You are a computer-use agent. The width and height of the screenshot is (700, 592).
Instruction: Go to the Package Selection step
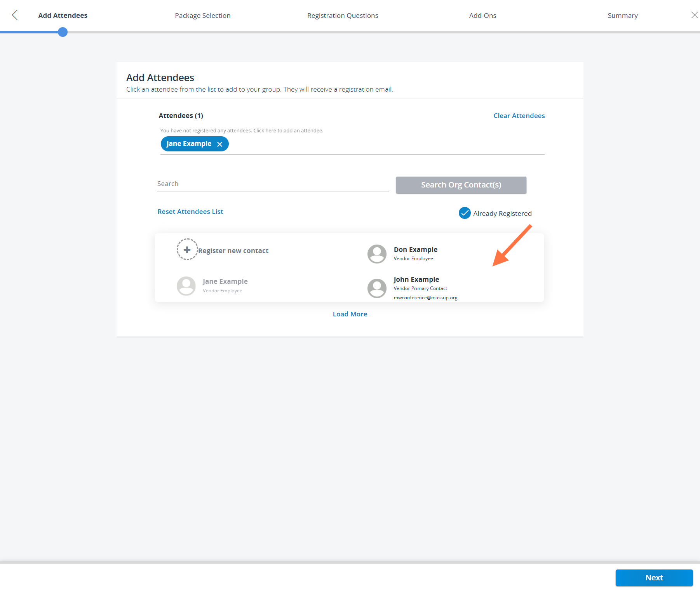(x=202, y=16)
